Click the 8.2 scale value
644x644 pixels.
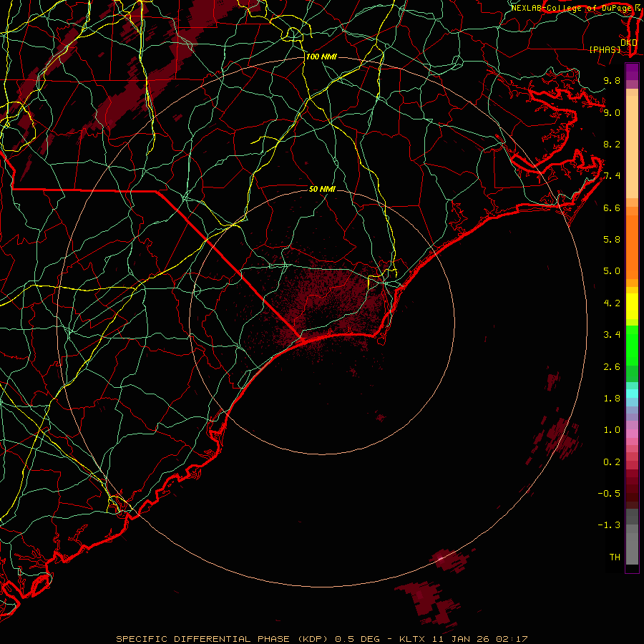pyautogui.click(x=612, y=144)
